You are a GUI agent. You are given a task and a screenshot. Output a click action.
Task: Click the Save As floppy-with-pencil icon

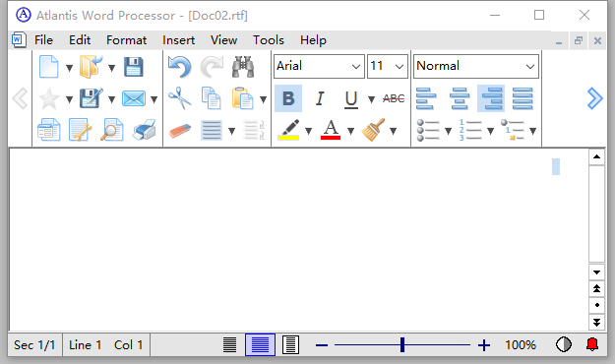[x=91, y=98]
